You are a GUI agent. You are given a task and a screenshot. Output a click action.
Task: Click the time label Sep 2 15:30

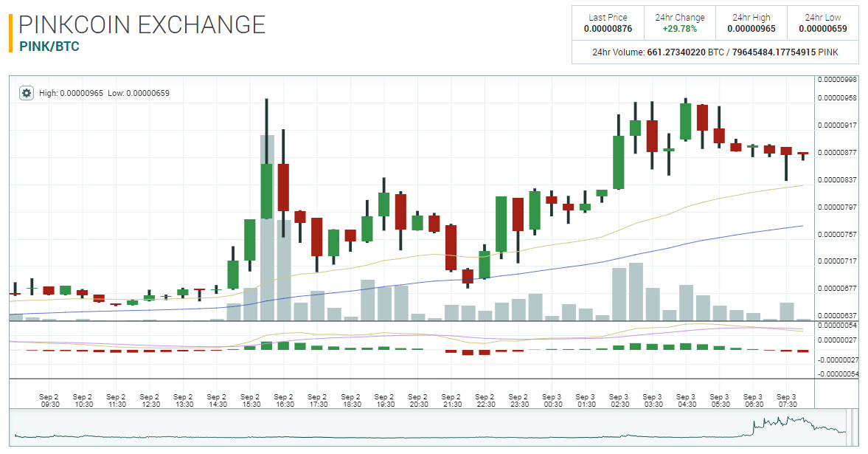click(x=250, y=400)
